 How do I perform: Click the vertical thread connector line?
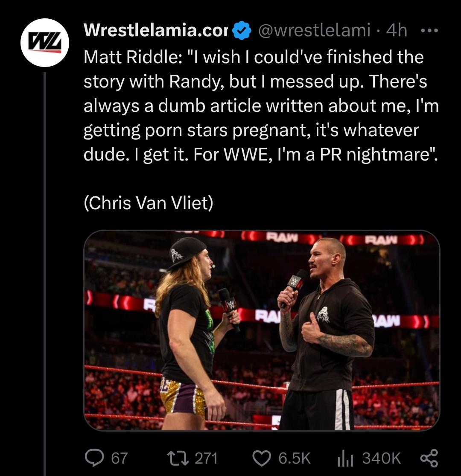coord(45,274)
